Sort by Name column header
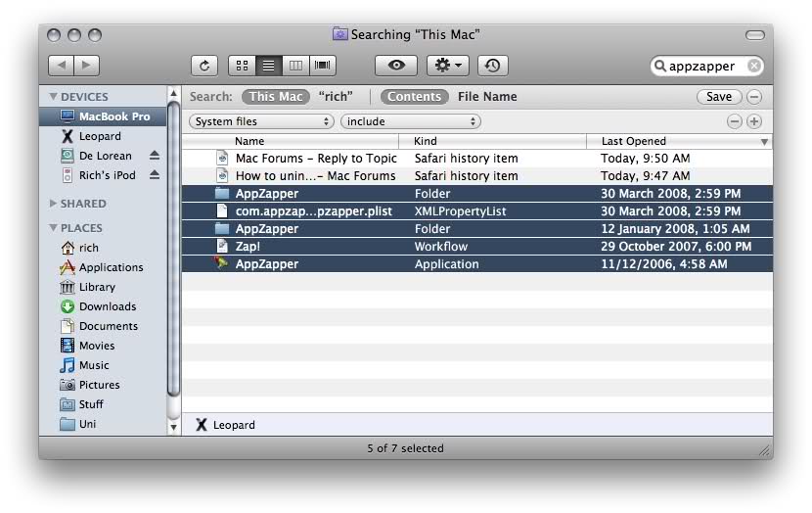Screen dimensions: 812x513 coord(290,141)
